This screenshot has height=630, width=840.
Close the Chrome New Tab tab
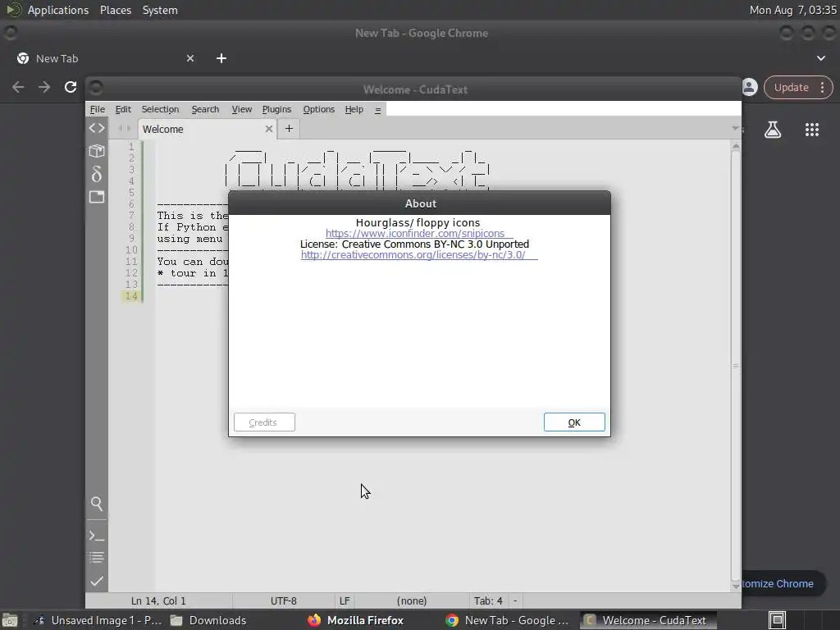[x=190, y=58]
